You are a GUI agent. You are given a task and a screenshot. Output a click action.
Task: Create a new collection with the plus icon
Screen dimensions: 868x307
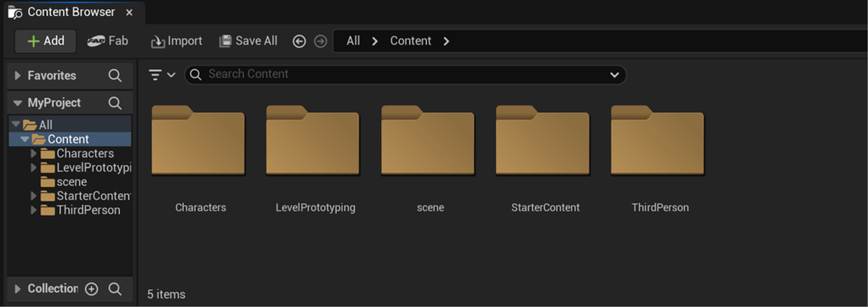[x=92, y=289]
